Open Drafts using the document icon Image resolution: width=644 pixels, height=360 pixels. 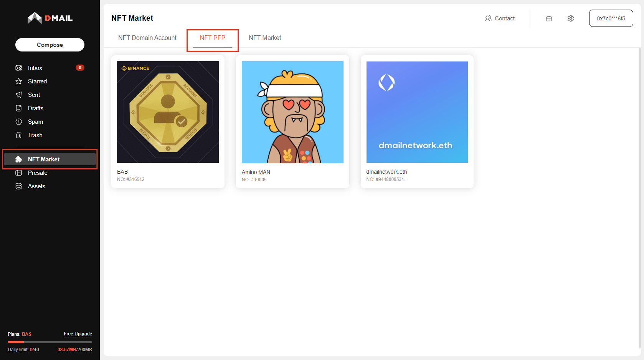tap(18, 108)
